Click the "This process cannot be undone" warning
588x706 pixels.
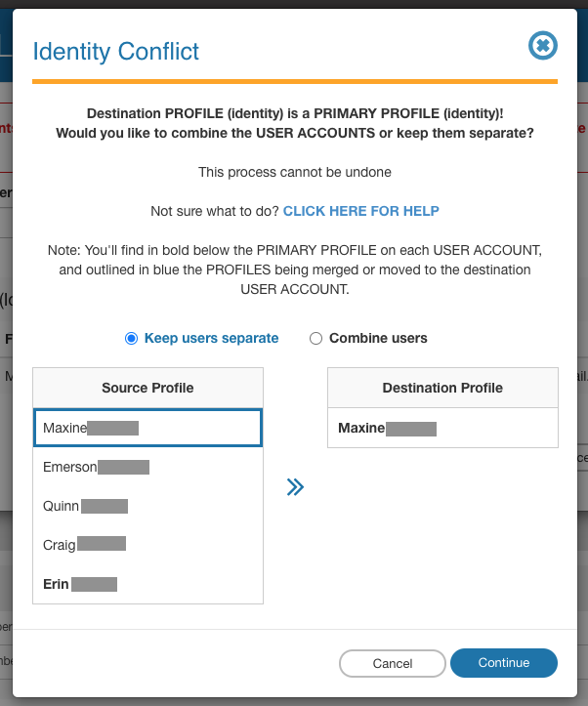click(294, 172)
